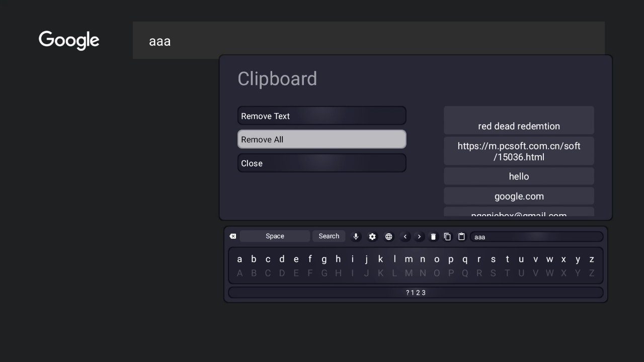Select the m.pcsoft.com.cn URL clipboard entry
Image resolution: width=644 pixels, height=362 pixels.
point(519,151)
